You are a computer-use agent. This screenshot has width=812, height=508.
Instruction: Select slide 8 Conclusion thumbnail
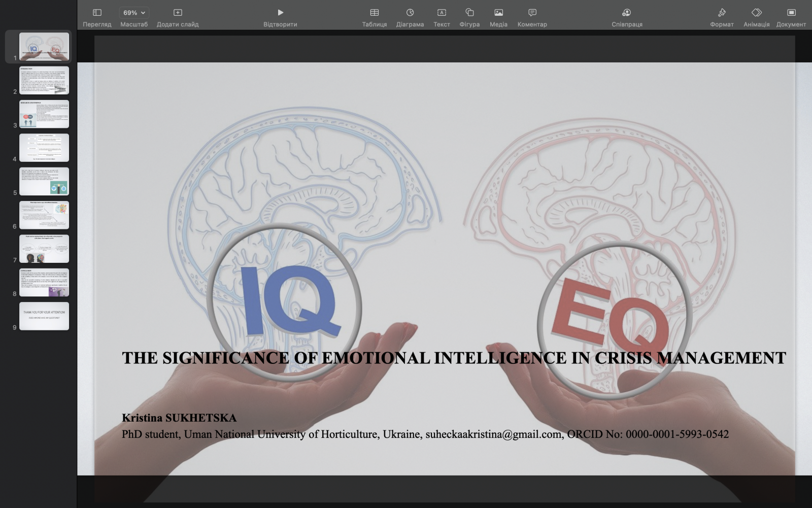(x=44, y=283)
